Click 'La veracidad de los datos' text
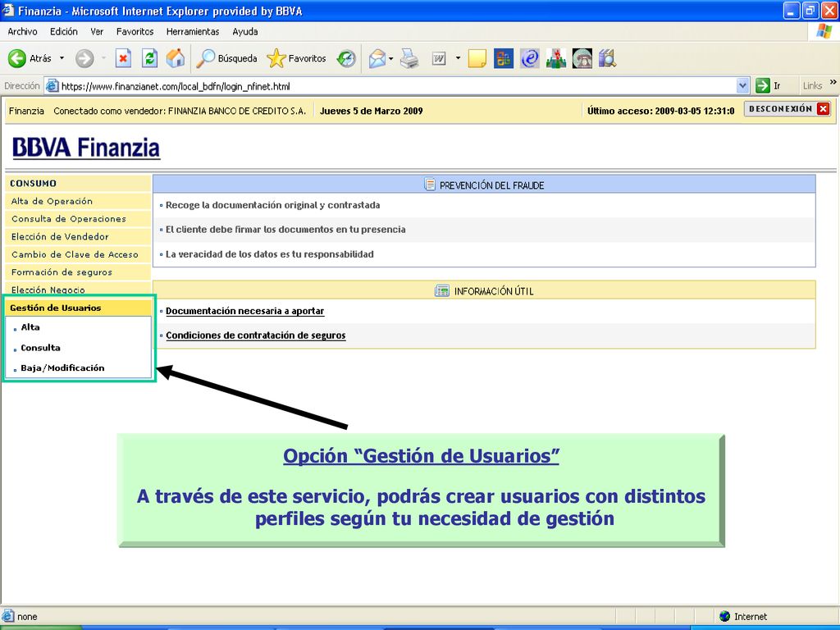 (x=269, y=254)
